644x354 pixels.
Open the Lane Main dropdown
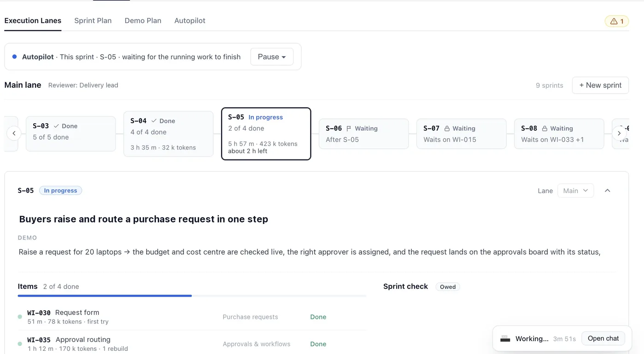(575, 191)
